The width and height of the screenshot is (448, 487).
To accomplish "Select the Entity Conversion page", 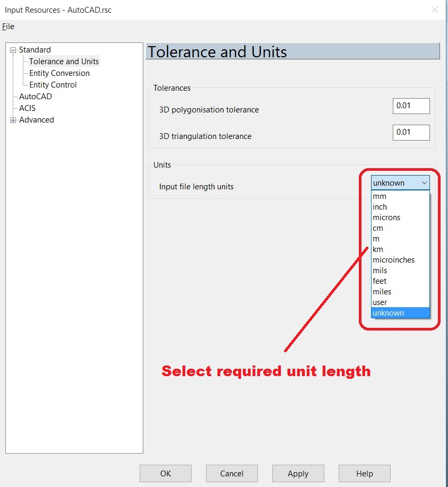I will pos(58,73).
